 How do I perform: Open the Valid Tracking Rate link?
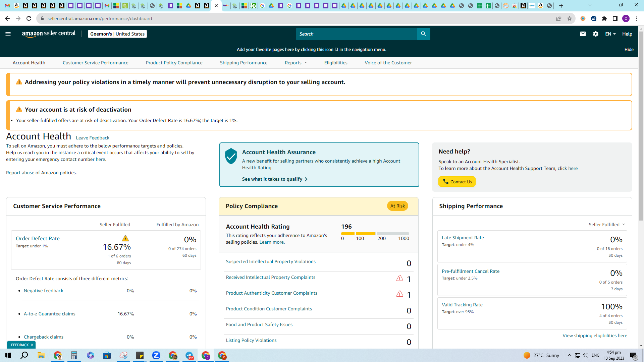tap(462, 305)
